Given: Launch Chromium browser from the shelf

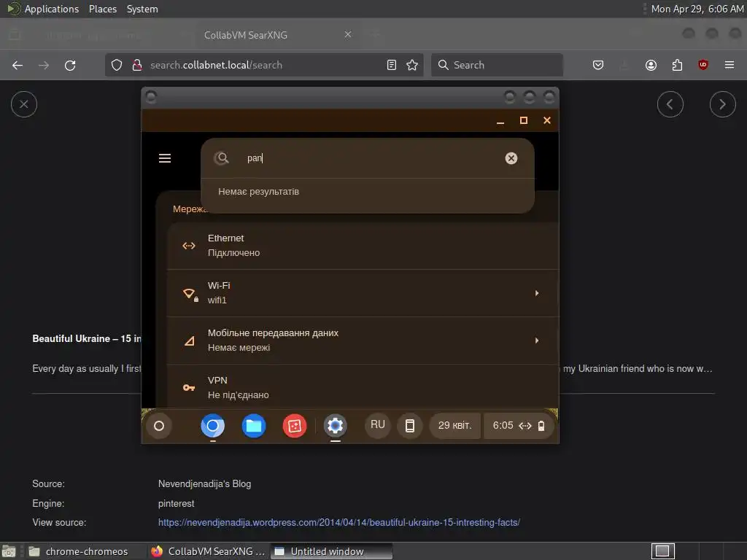Looking at the screenshot, I should (212, 426).
